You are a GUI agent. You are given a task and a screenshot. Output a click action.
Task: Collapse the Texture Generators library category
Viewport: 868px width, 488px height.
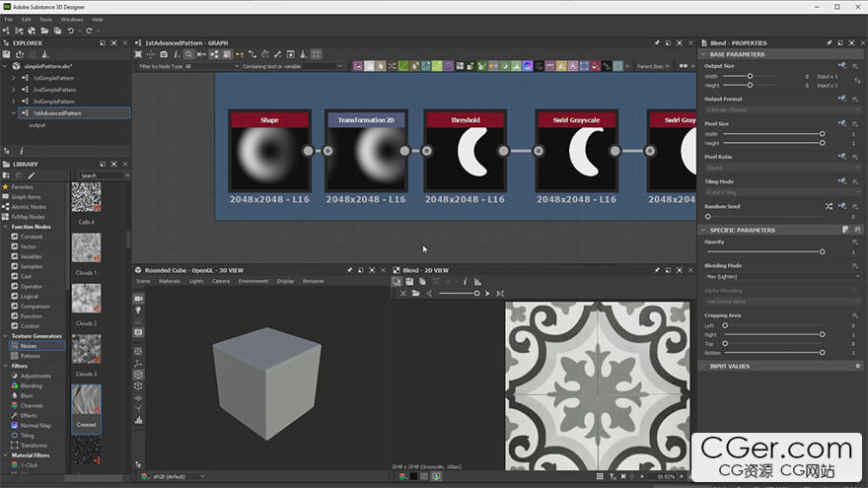(6, 336)
